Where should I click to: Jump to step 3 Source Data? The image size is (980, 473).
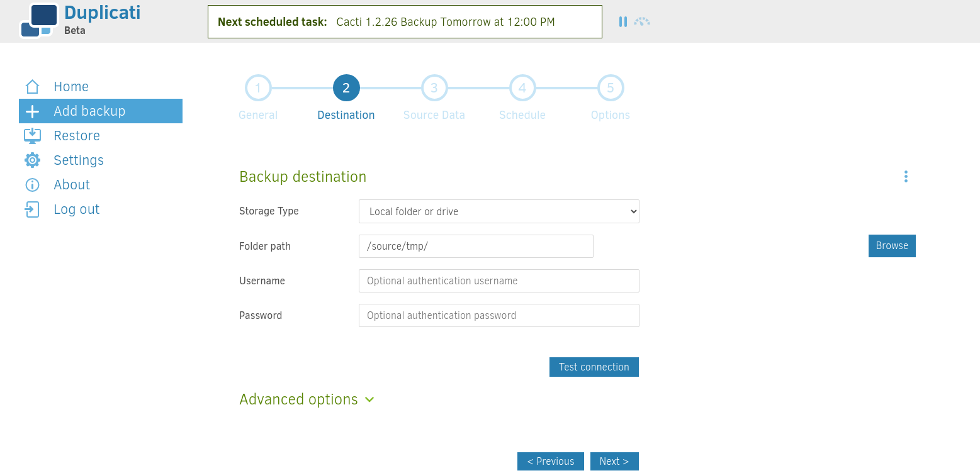point(434,88)
